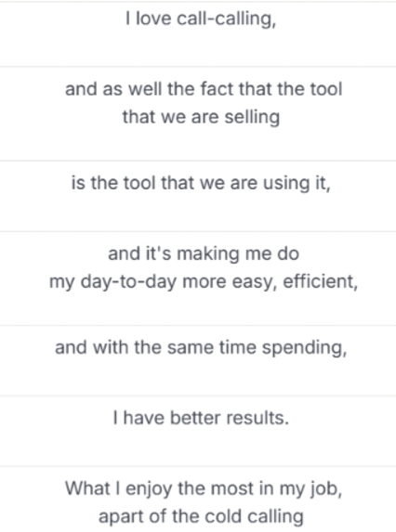This screenshot has height=532, width=396.
Task: Place cursor on the word "spending"
Action: (302, 348)
